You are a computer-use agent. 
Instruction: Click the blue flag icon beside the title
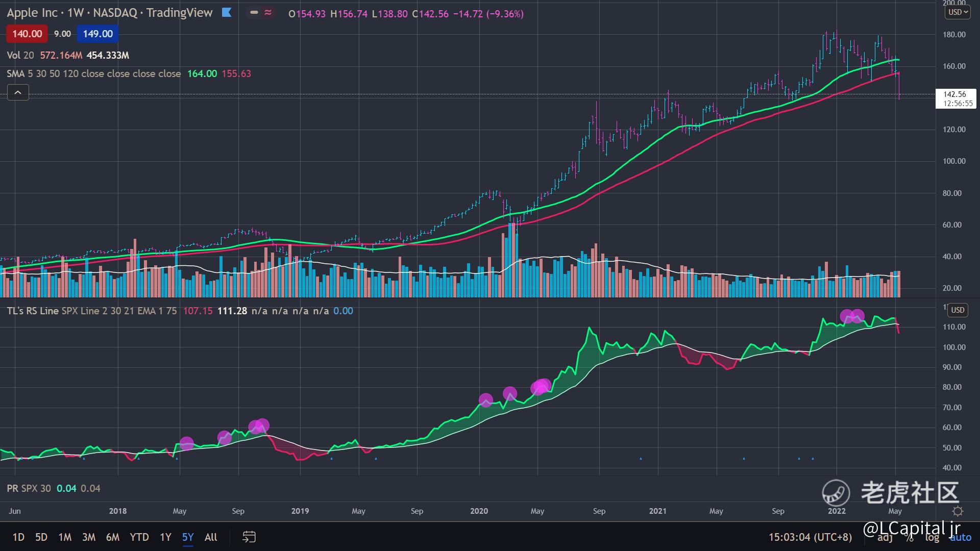pyautogui.click(x=227, y=13)
